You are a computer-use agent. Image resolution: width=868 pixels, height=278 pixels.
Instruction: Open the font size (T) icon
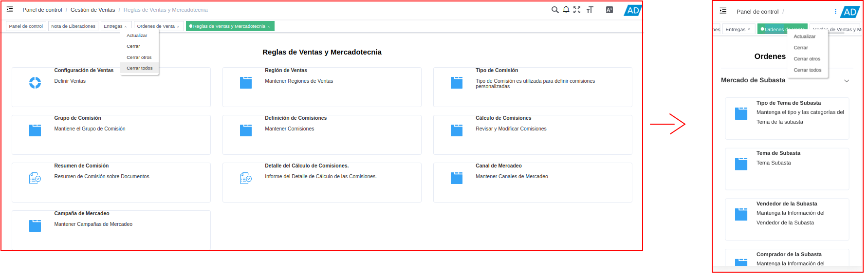590,10
